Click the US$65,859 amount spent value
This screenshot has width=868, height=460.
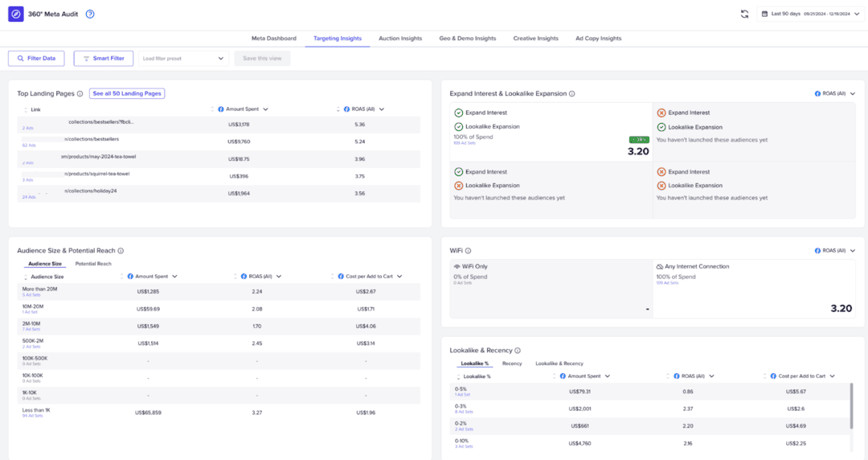(149, 413)
